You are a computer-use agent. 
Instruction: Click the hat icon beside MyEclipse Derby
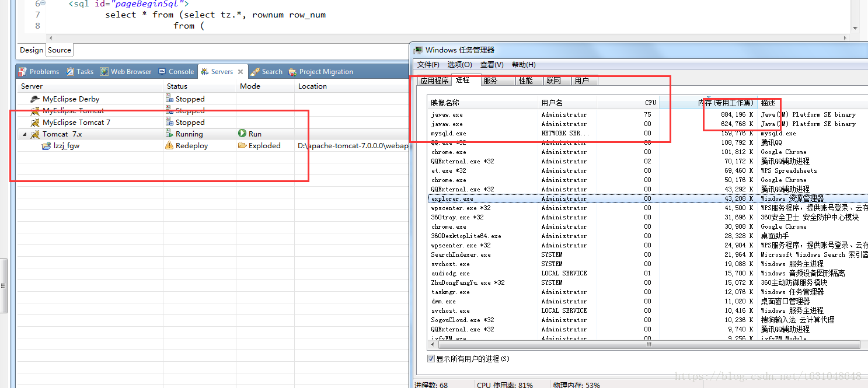coord(35,99)
